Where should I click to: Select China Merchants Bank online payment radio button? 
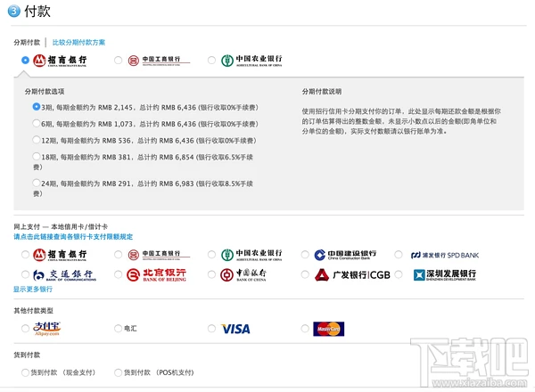25,255
